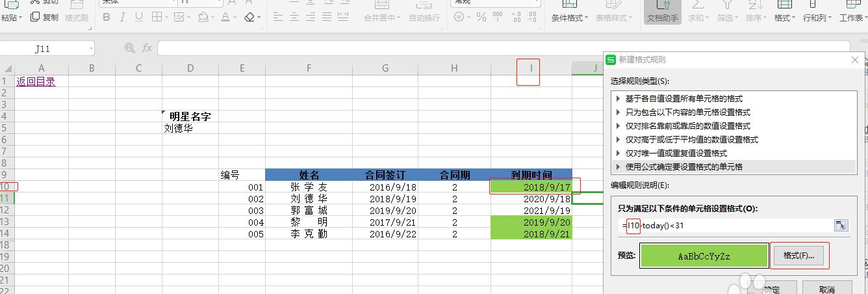Viewport: 868px width, 294px height.
Task: Click the 明星名字 header cell
Action: click(190, 116)
